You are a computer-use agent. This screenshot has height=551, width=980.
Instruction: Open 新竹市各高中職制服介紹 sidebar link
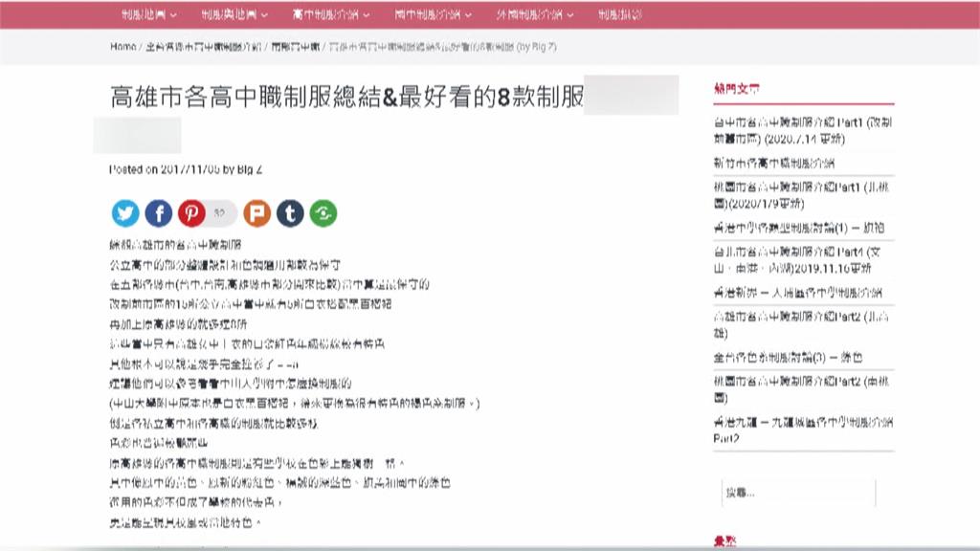point(773,163)
